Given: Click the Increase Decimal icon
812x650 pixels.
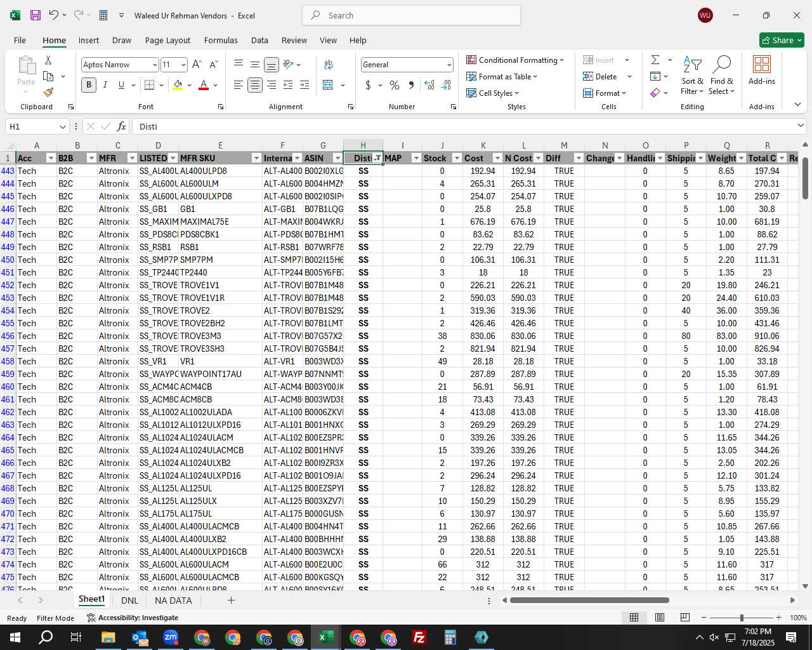Looking at the screenshot, I should 429,84.
